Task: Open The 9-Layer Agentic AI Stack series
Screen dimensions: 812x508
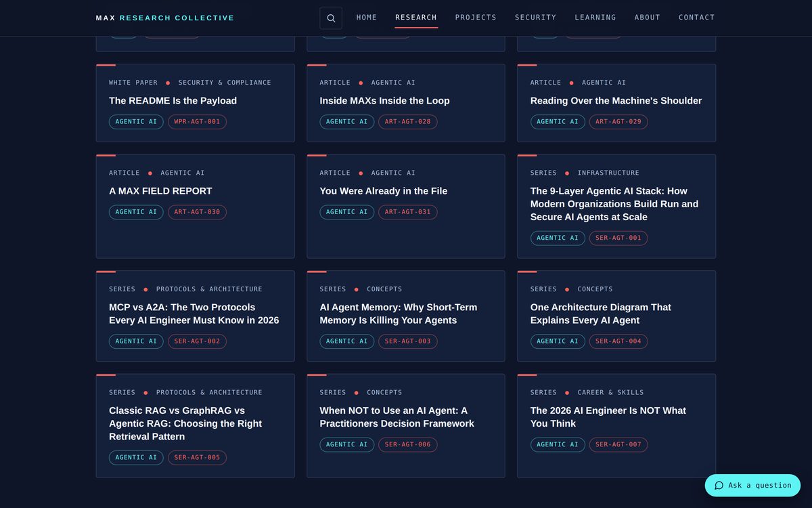Action: (614, 204)
